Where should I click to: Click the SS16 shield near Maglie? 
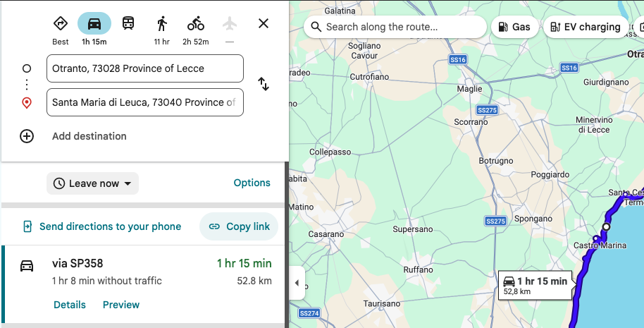pyautogui.click(x=458, y=59)
